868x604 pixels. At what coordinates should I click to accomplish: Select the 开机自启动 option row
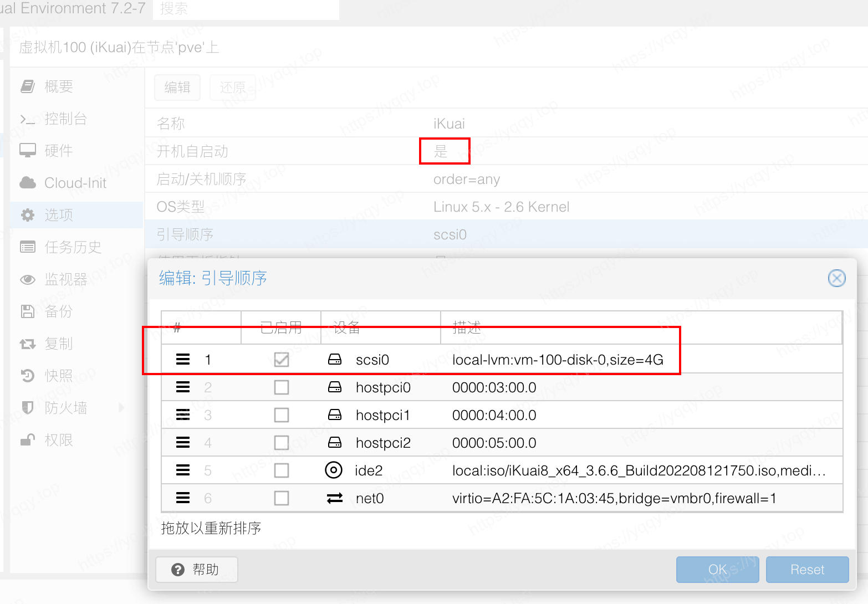(506, 151)
